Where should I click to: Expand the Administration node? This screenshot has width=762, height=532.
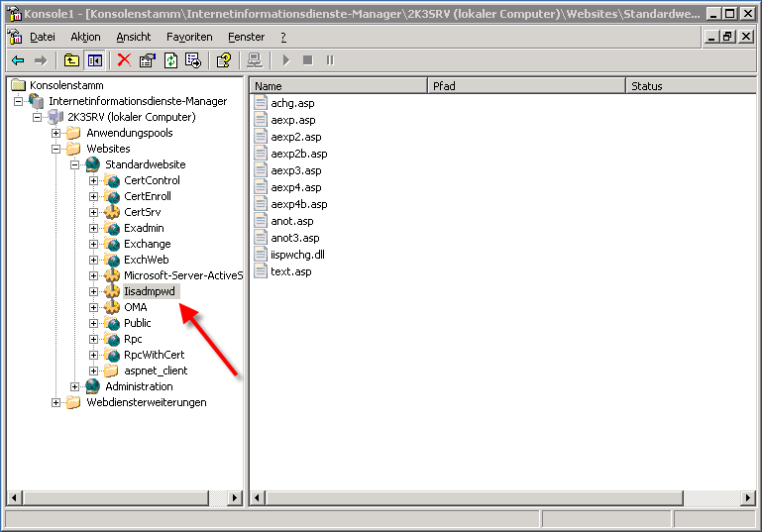pyautogui.click(x=75, y=386)
